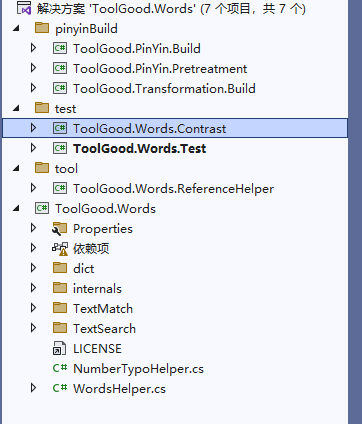362x424 pixels.
Task: Expand the internals folder
Action: coord(33,288)
